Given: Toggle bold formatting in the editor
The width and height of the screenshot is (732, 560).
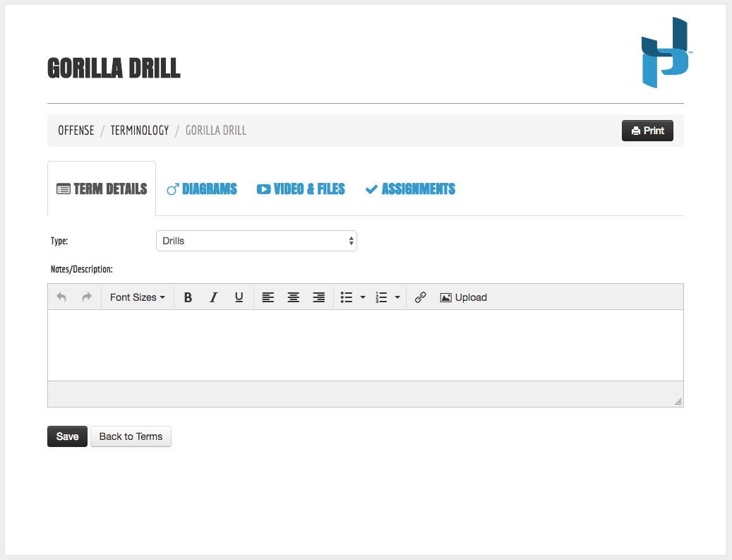Looking at the screenshot, I should coord(188,297).
